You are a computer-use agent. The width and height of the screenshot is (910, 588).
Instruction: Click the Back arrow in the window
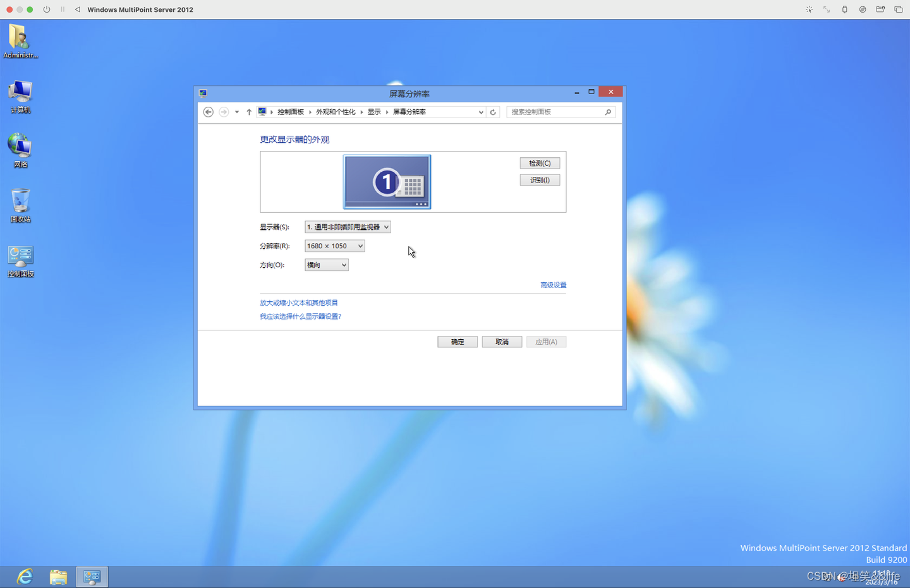[x=208, y=112]
